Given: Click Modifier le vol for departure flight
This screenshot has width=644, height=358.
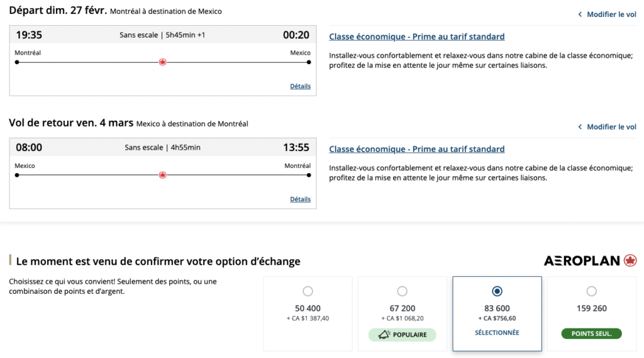Looking at the screenshot, I should click(x=611, y=14).
